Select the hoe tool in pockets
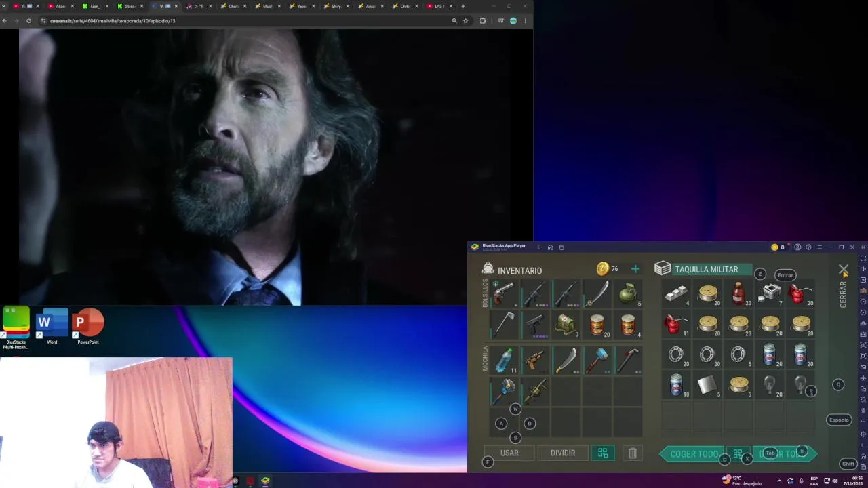Viewport: 868px width, 488px height. tap(504, 325)
